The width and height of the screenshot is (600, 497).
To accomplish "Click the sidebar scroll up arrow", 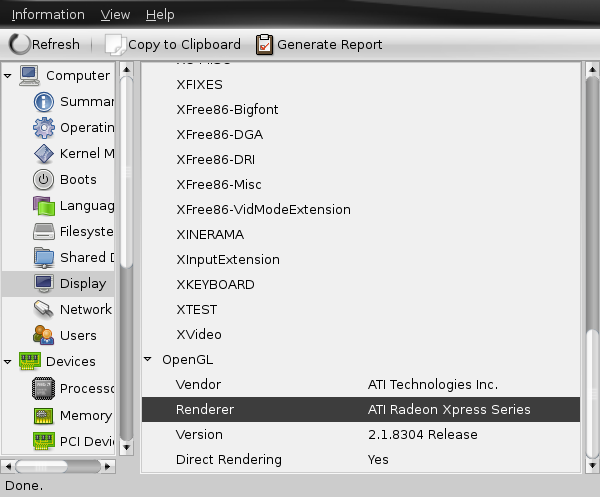I will point(127,70).
